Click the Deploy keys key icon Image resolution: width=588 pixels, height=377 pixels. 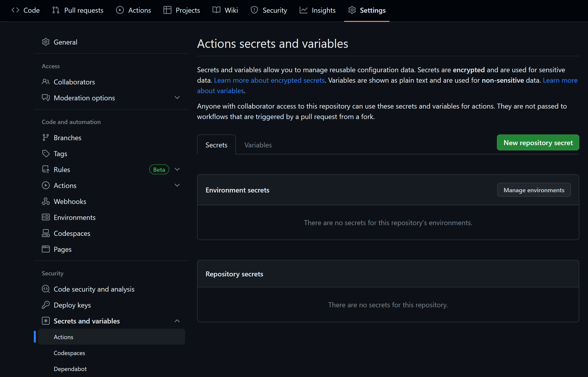[46, 305]
